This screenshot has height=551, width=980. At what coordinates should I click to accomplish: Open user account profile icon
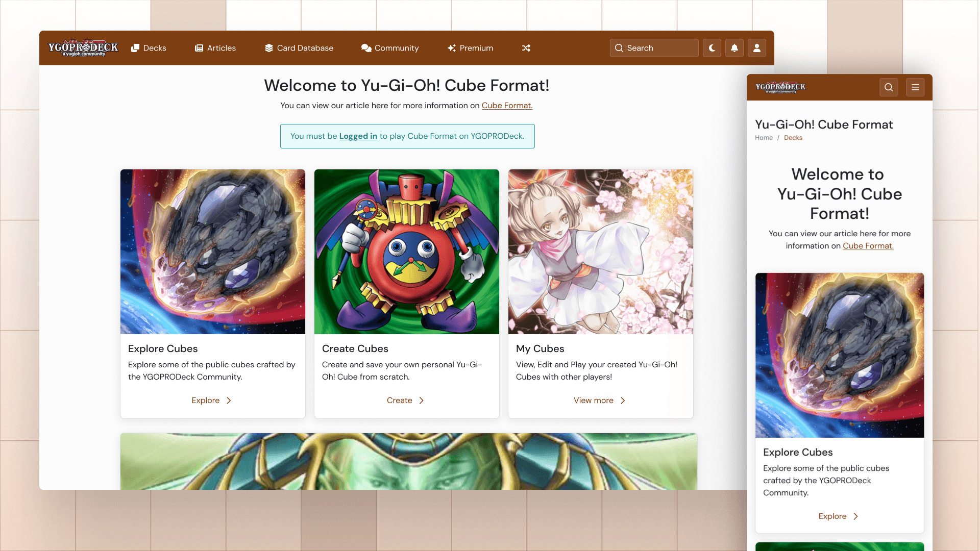click(x=756, y=48)
